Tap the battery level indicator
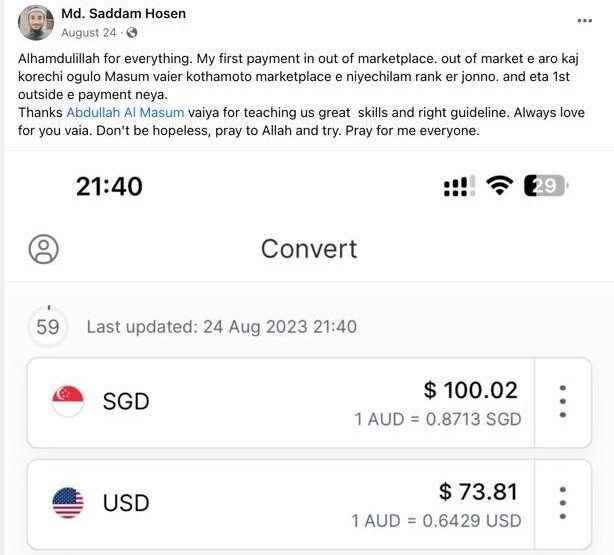Viewport: 614px width, 555px height. pyautogui.click(x=548, y=186)
